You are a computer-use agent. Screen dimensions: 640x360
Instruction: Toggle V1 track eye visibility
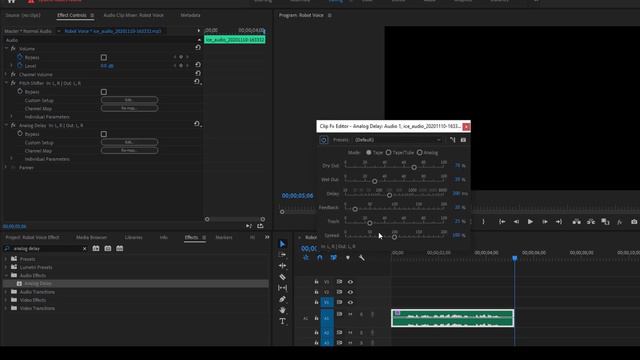click(x=350, y=302)
